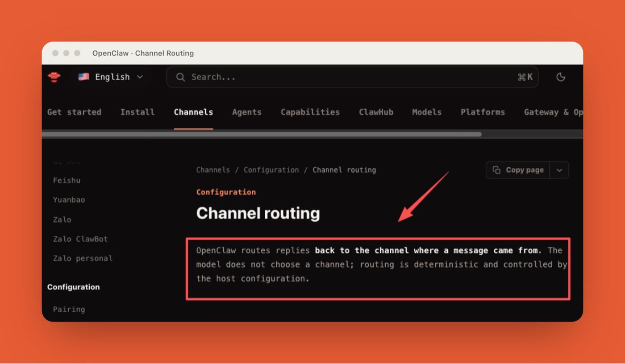Open Zalo in the sidebar
This screenshot has width=625, height=364.
click(x=62, y=219)
